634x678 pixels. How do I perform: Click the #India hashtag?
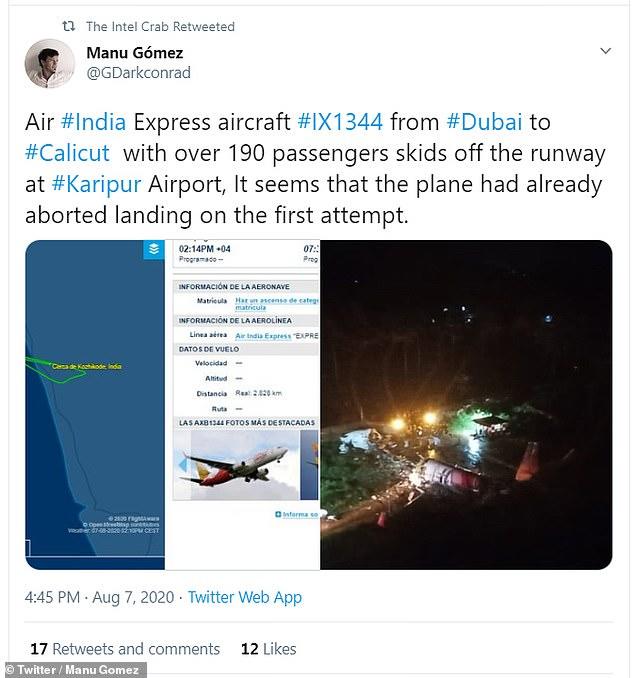coord(93,122)
